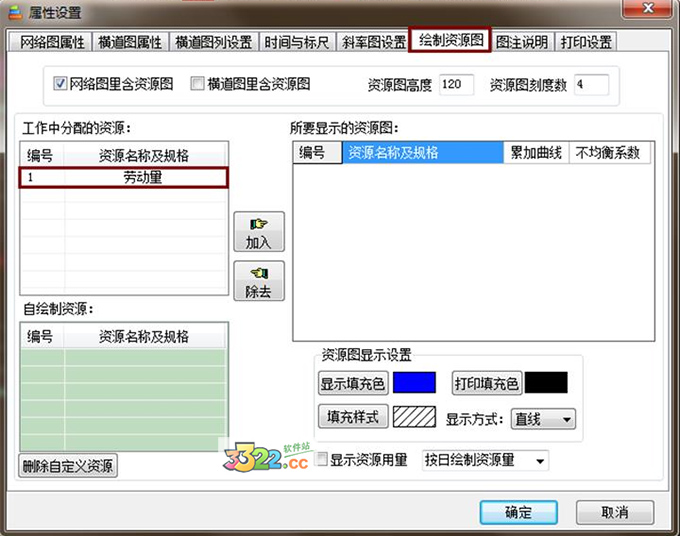
Task: Click the 资源图高度 input field
Action: click(456, 84)
